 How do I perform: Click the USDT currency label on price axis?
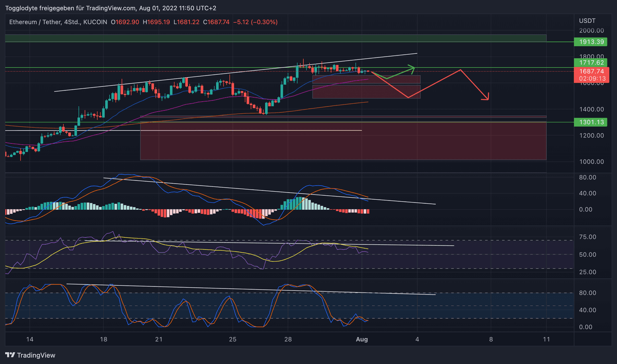pyautogui.click(x=587, y=21)
